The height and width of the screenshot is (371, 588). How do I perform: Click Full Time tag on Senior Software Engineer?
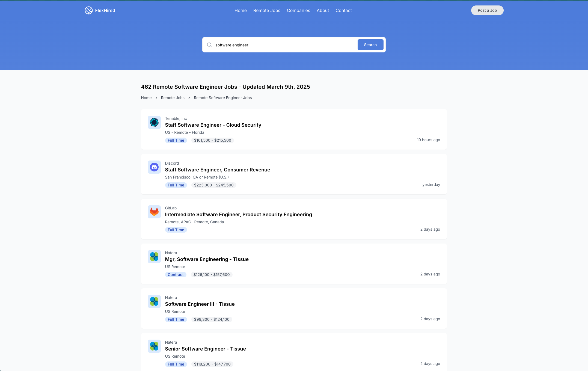coord(176,364)
